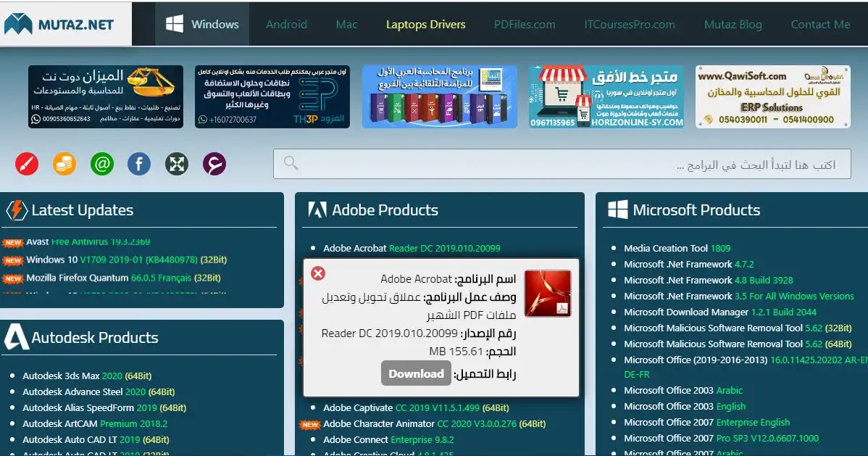868x456 pixels.
Task: Open Autodesk ArtCAM Premium 2018.2
Action: point(95,423)
